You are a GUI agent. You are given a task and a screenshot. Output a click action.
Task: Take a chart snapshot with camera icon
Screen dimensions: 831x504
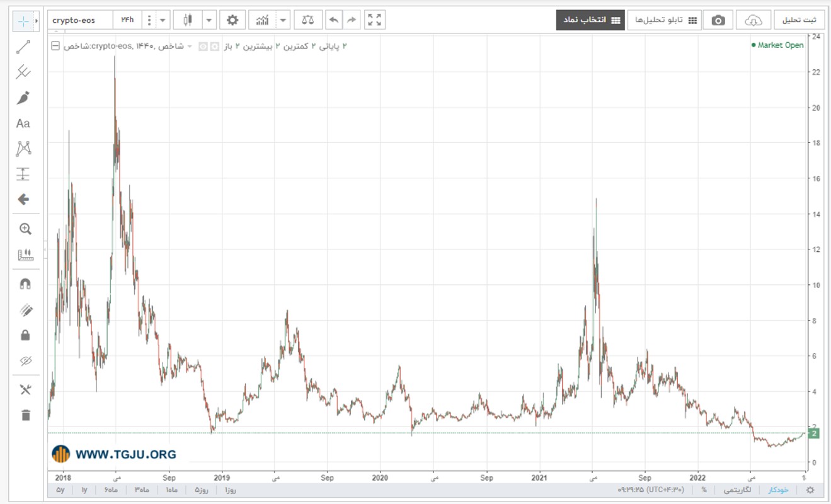718,20
